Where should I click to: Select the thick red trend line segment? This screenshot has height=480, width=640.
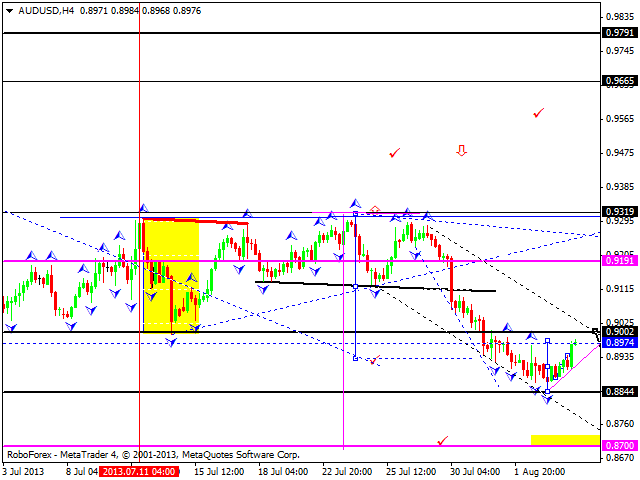point(195,221)
